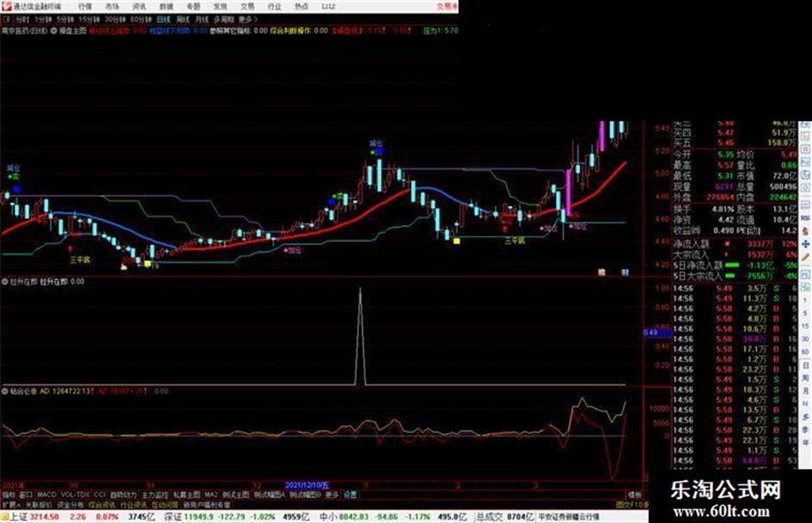Open the 资金分布 tab
Screen dimensions: 812x523
coord(70,504)
